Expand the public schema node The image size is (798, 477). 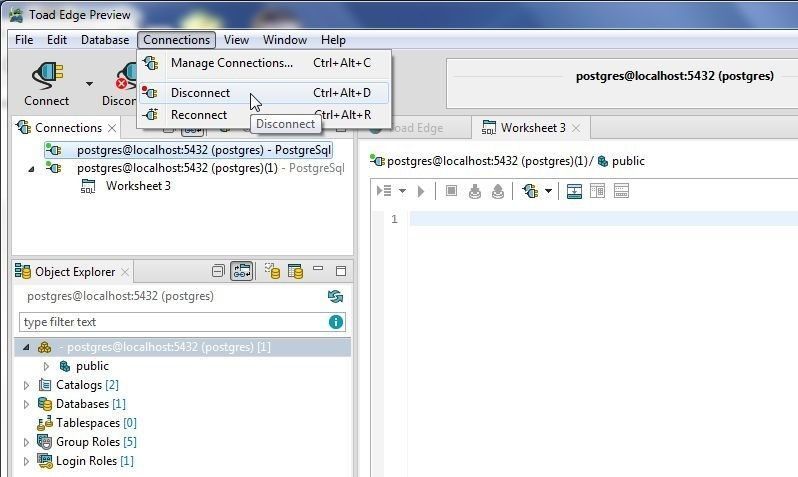click(46, 367)
